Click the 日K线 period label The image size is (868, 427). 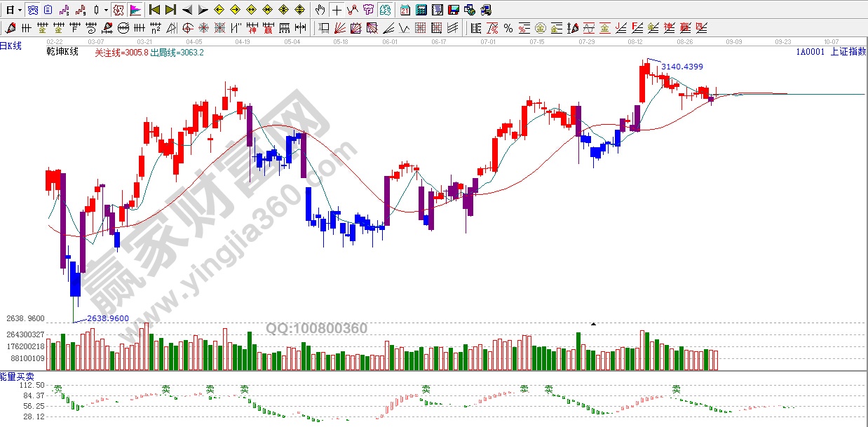coord(11,46)
